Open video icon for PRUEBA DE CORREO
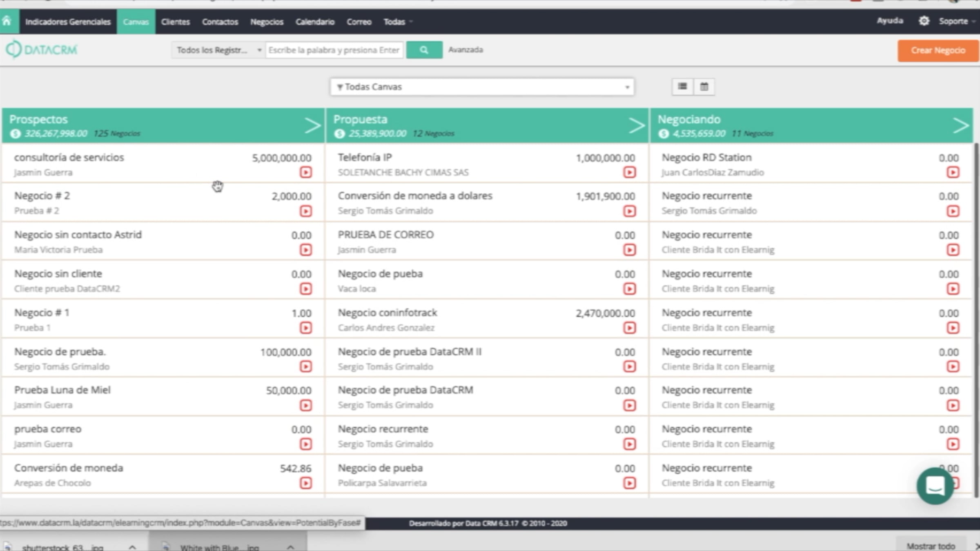 tap(630, 250)
